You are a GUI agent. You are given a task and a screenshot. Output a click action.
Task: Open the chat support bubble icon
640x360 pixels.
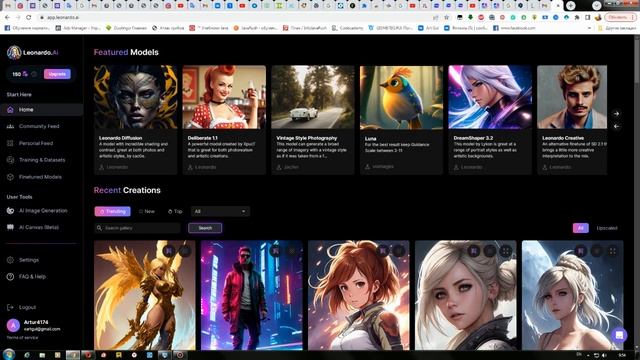(619, 335)
